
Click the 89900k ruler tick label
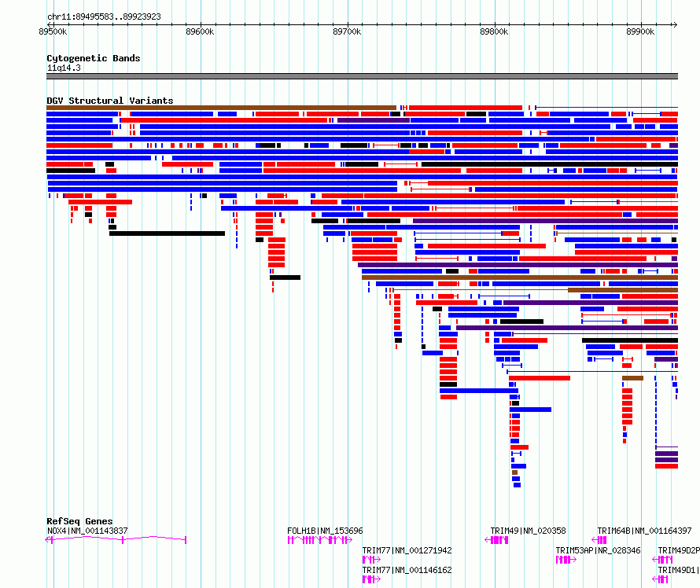pyautogui.click(x=640, y=31)
